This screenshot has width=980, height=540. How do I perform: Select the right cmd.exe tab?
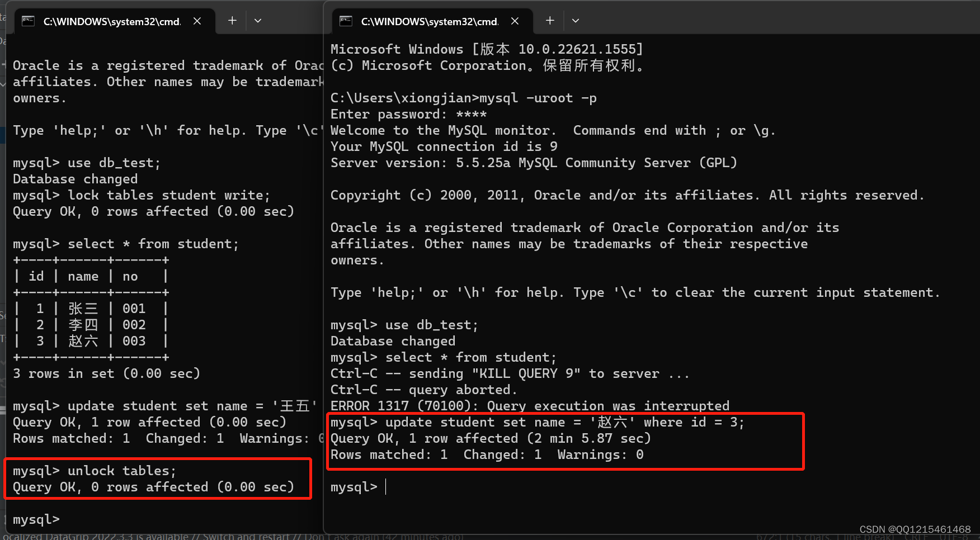431,21
